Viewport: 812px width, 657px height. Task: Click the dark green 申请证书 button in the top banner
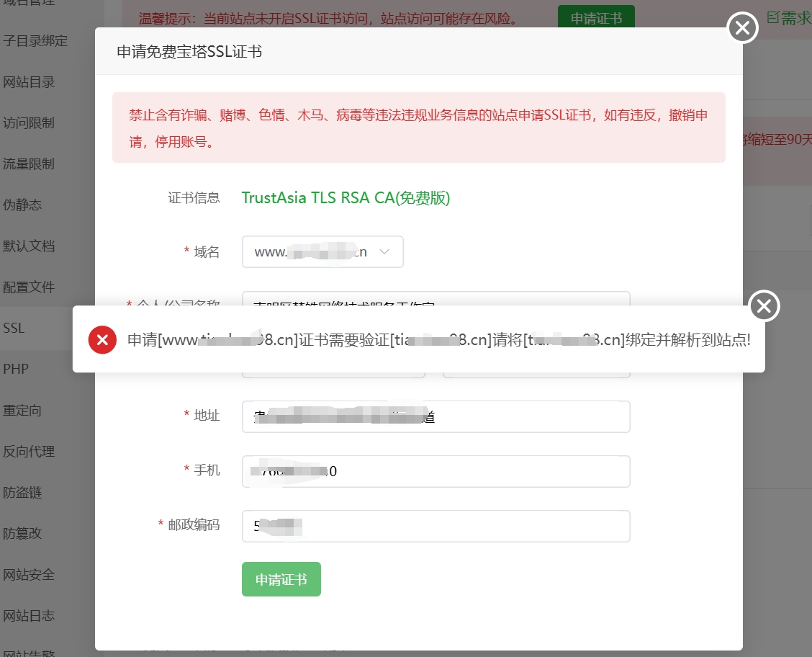point(596,18)
